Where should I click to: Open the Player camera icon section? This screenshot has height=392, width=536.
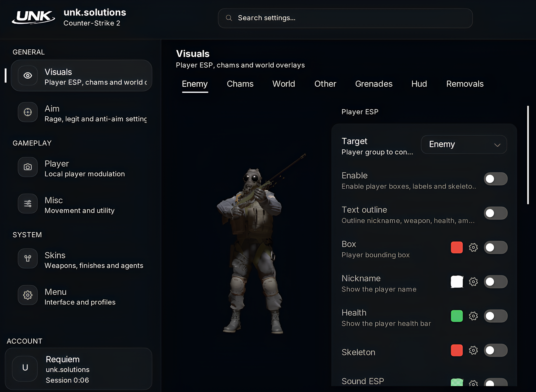(28, 167)
